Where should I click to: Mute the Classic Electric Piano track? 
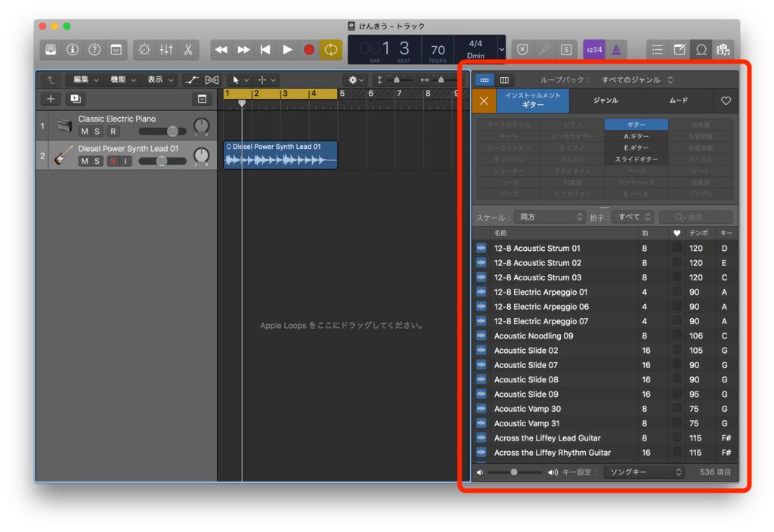85,131
